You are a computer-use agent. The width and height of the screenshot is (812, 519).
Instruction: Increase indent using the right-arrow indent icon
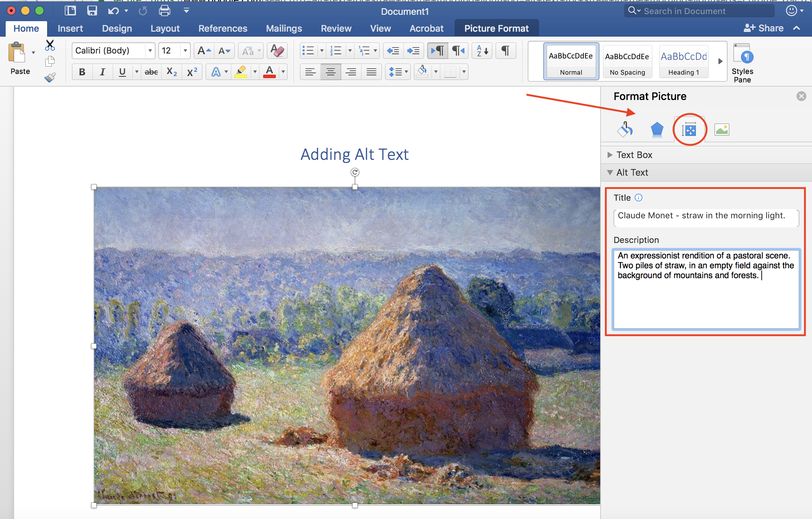(x=413, y=51)
